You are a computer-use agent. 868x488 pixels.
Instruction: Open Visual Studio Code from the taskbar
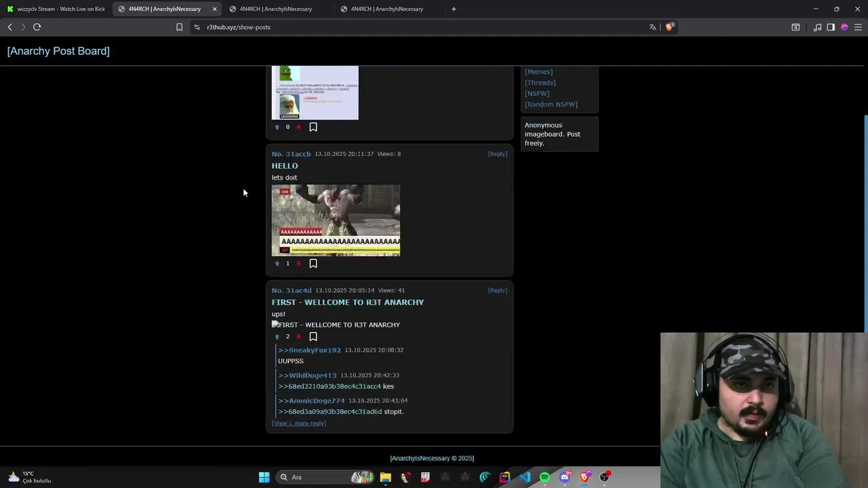click(x=525, y=477)
